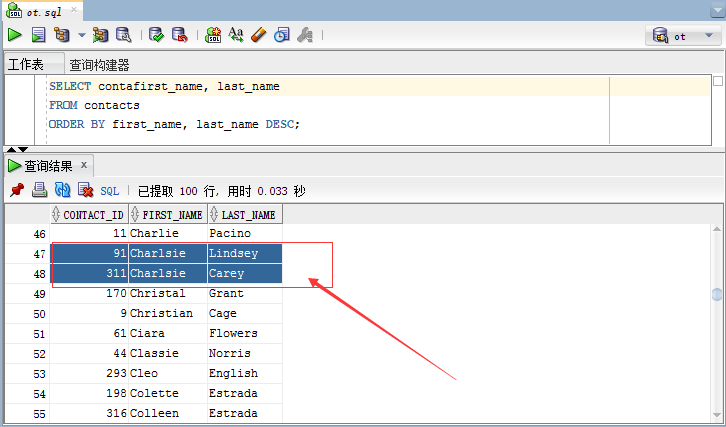This screenshot has width=726, height=427.
Task: Commit changes with the green check database icon
Action: click(x=156, y=35)
